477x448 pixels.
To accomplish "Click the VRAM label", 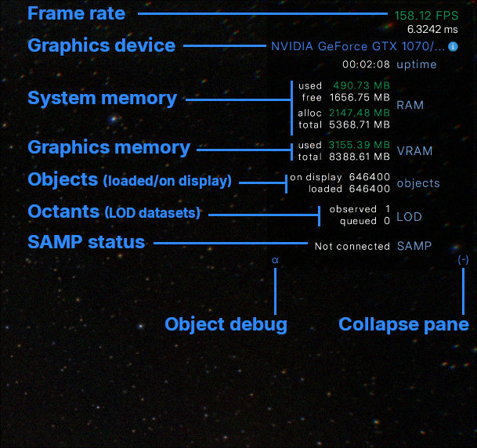I will tap(414, 150).
